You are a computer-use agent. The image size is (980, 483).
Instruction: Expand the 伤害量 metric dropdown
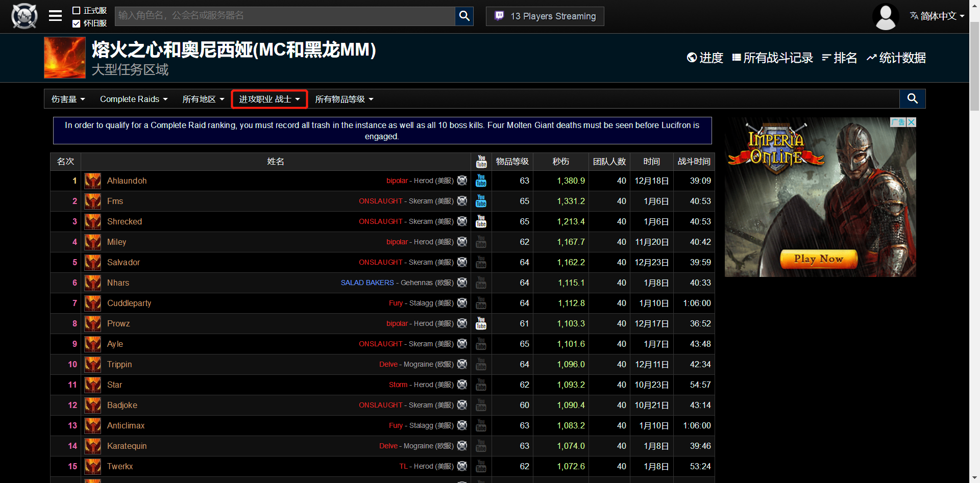(68, 99)
